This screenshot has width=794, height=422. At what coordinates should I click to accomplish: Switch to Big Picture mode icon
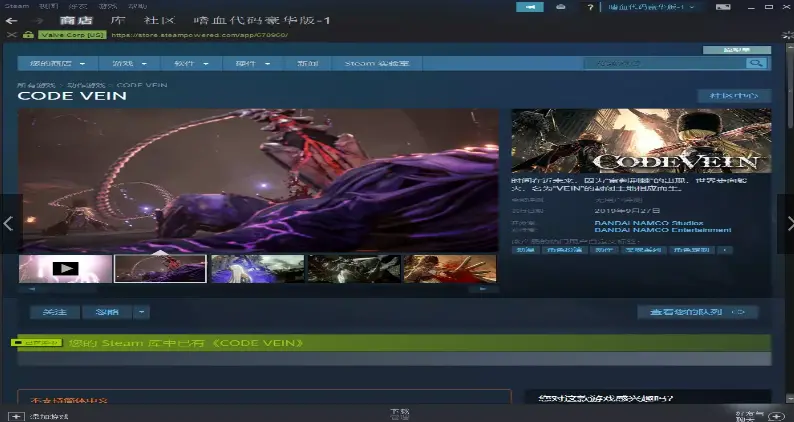click(723, 7)
